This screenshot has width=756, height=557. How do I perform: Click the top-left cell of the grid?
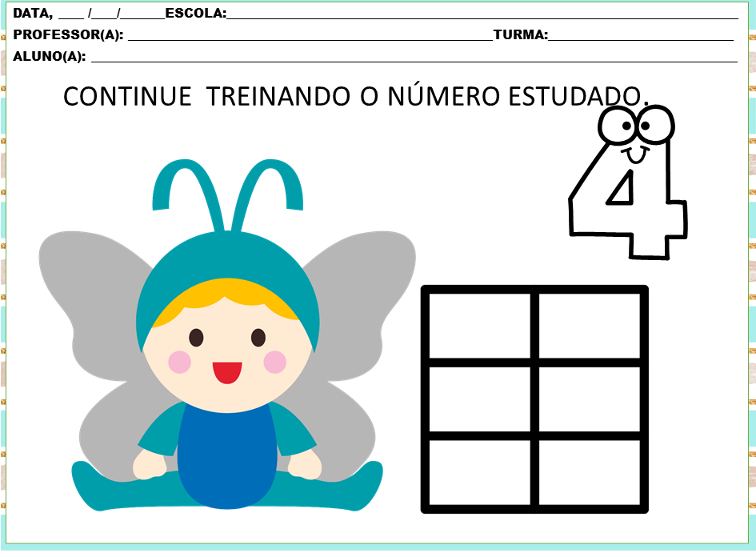[480, 327]
